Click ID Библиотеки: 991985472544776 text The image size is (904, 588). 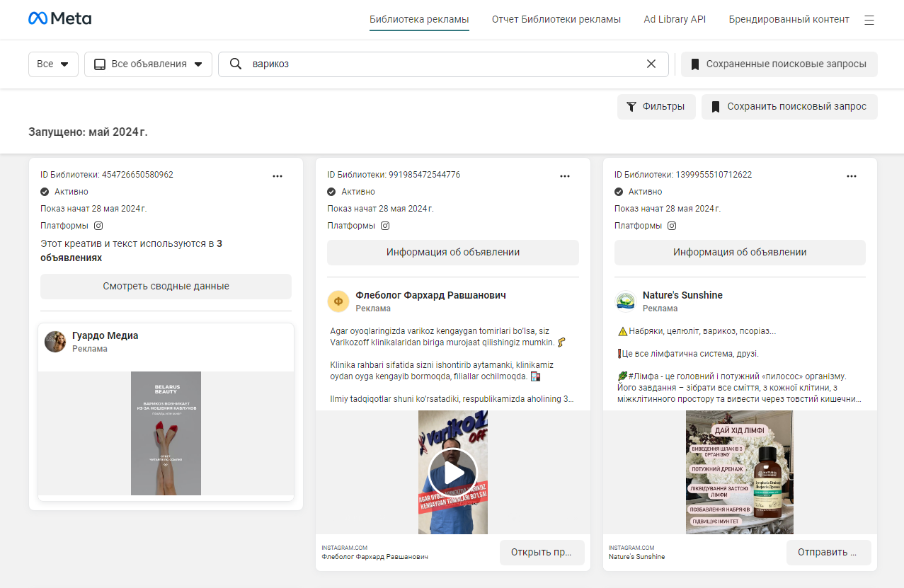tap(394, 175)
